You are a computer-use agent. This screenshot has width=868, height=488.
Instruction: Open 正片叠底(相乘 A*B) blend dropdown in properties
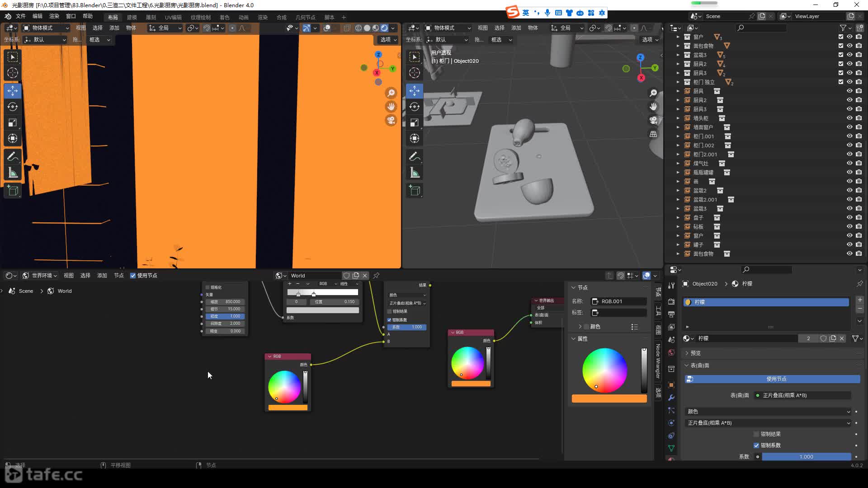[x=769, y=423]
